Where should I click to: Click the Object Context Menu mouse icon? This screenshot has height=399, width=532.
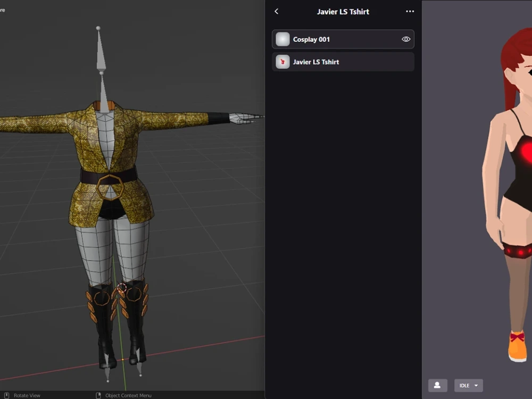click(x=98, y=395)
